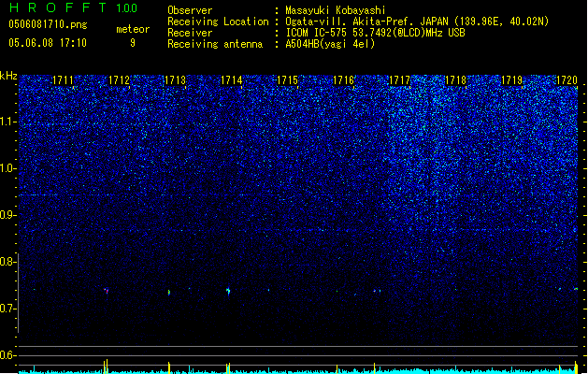This screenshot has width=588, height=374.
Task: Click the 1713 time marker
Action: point(175,80)
